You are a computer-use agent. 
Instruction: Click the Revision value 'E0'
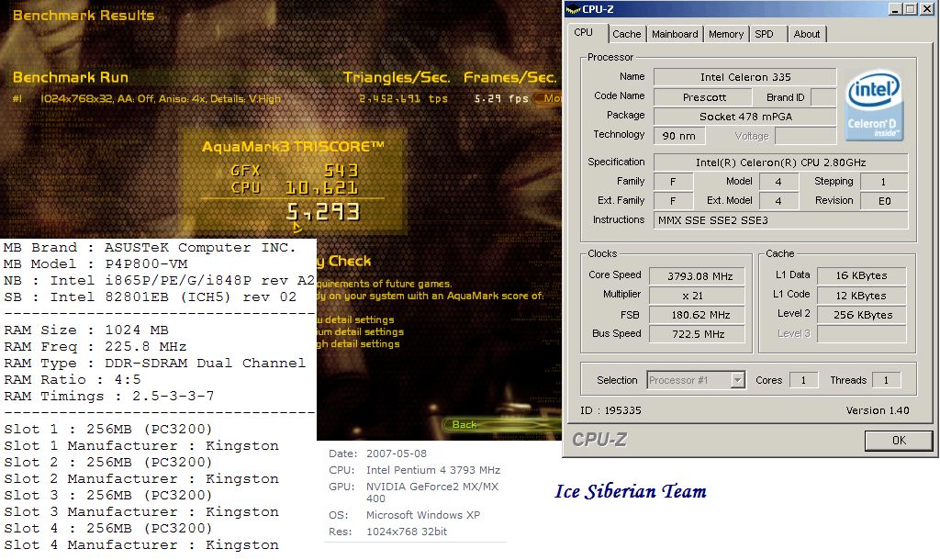click(884, 201)
